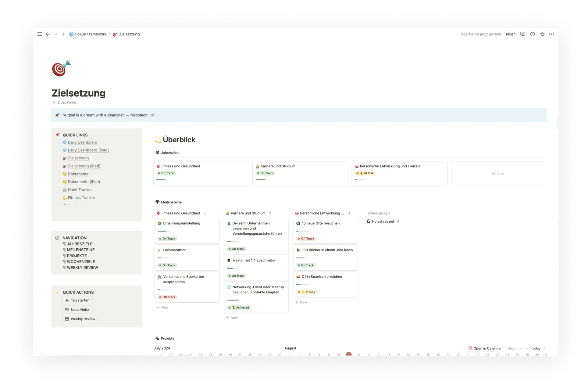Open the comments icon in the top bar
This screenshot has width=588, height=390.
(522, 34)
